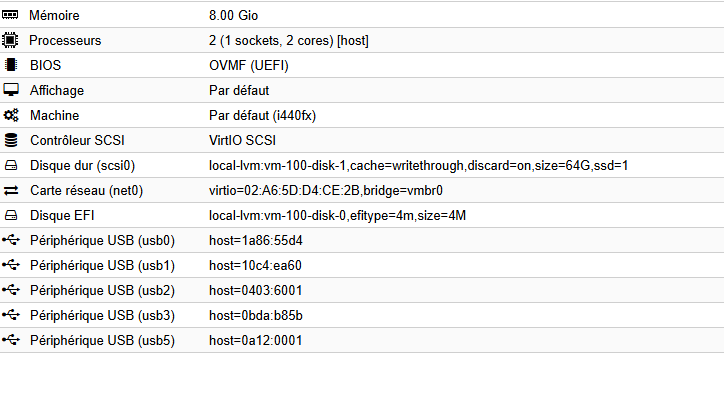Click the hard drive icon for Disque dur (scsi0)
Image resolution: width=724 pixels, height=397 pixels.
coord(11,165)
